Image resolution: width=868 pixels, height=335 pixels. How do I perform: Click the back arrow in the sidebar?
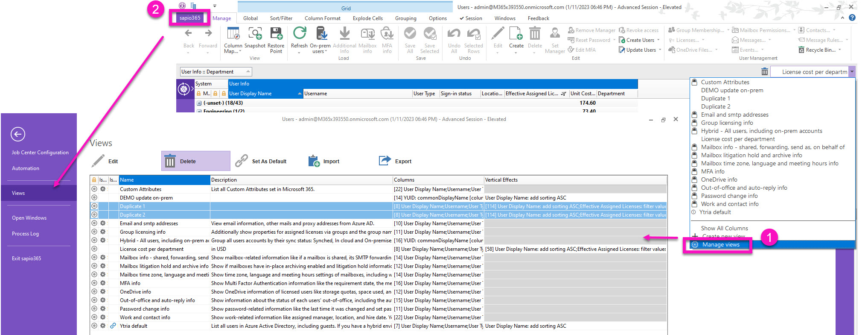click(18, 134)
